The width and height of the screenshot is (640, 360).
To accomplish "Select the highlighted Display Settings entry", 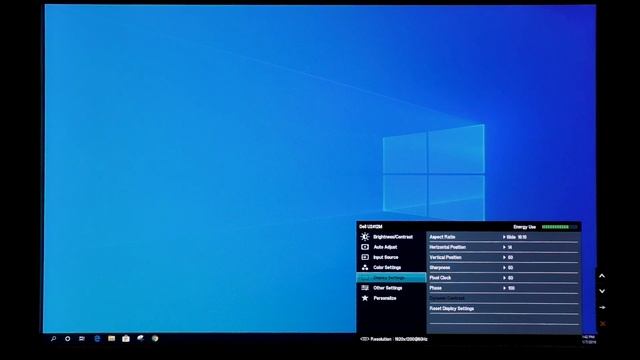I will point(391,278).
